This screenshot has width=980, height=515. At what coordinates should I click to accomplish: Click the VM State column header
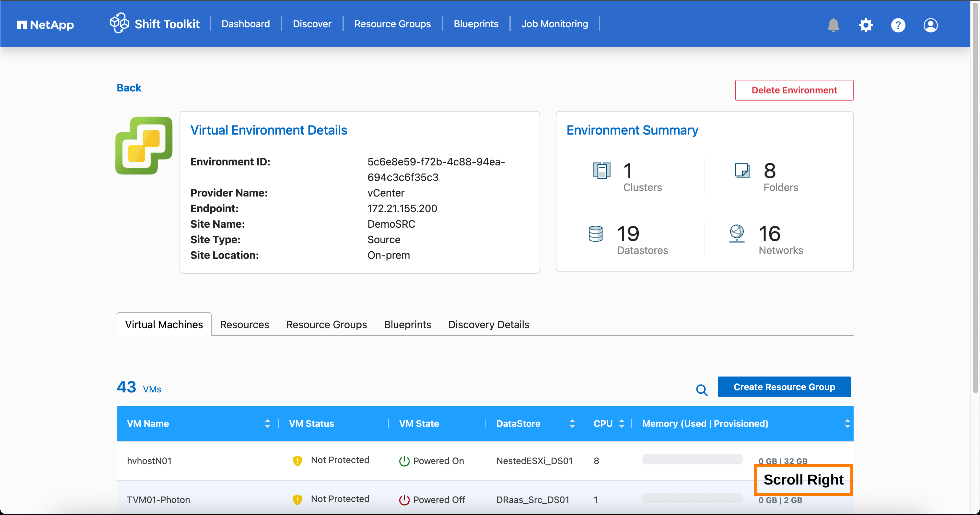pyautogui.click(x=419, y=424)
